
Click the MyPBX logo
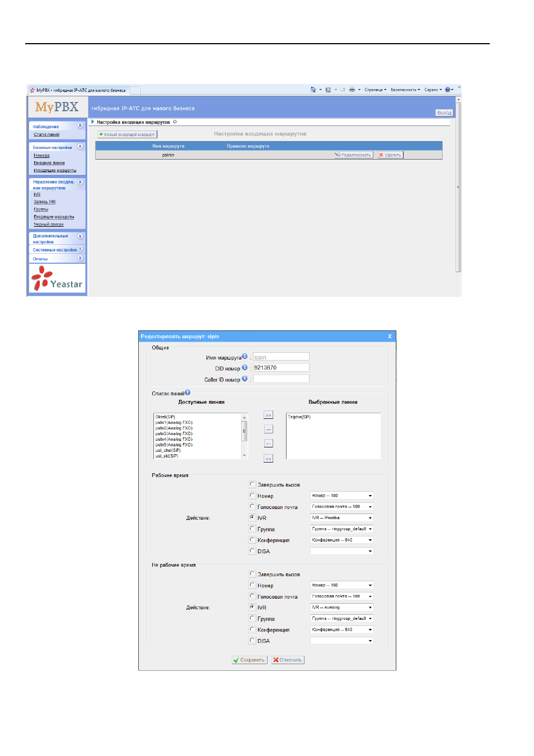(57, 106)
